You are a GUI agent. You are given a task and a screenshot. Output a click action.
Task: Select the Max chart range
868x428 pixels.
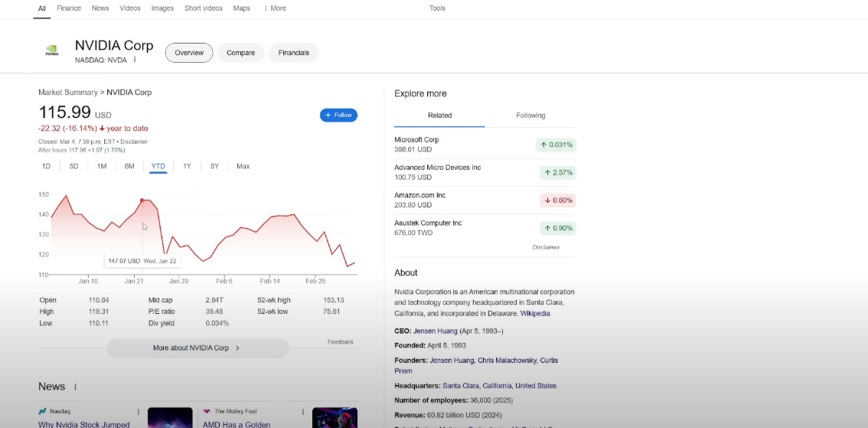coord(243,166)
